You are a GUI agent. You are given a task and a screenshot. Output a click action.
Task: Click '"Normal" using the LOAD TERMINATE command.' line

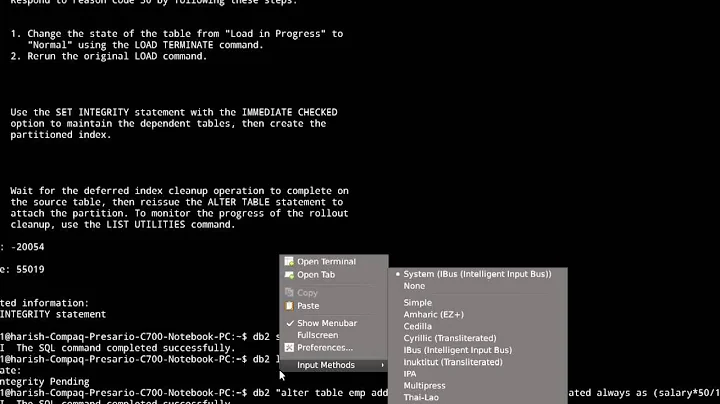pyautogui.click(x=146, y=45)
